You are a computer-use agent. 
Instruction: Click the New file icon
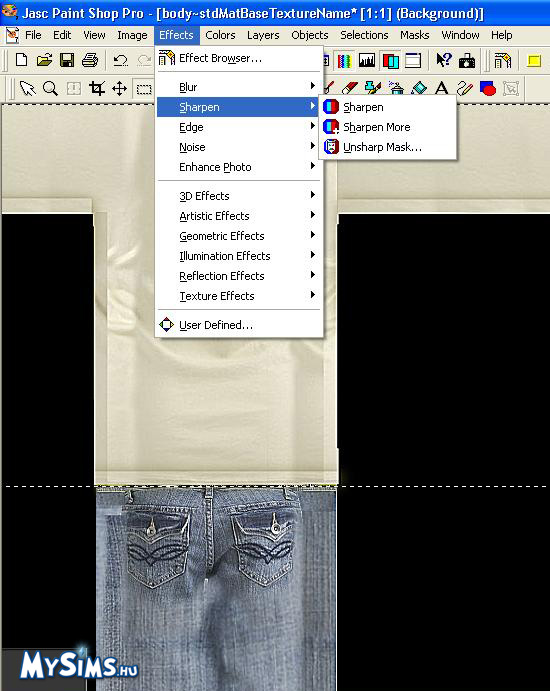(x=21, y=60)
